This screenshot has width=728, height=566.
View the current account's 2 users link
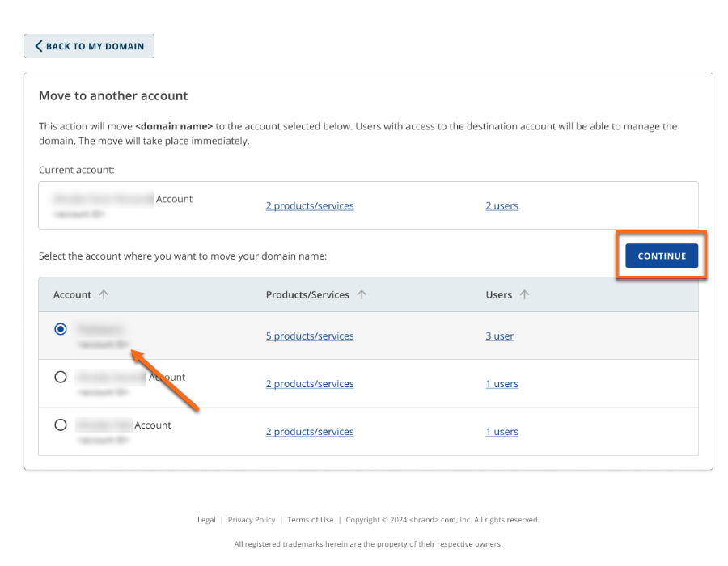pos(502,205)
